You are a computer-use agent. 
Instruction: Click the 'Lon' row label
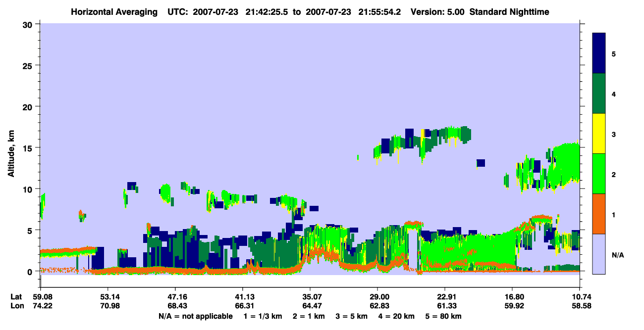16,306
